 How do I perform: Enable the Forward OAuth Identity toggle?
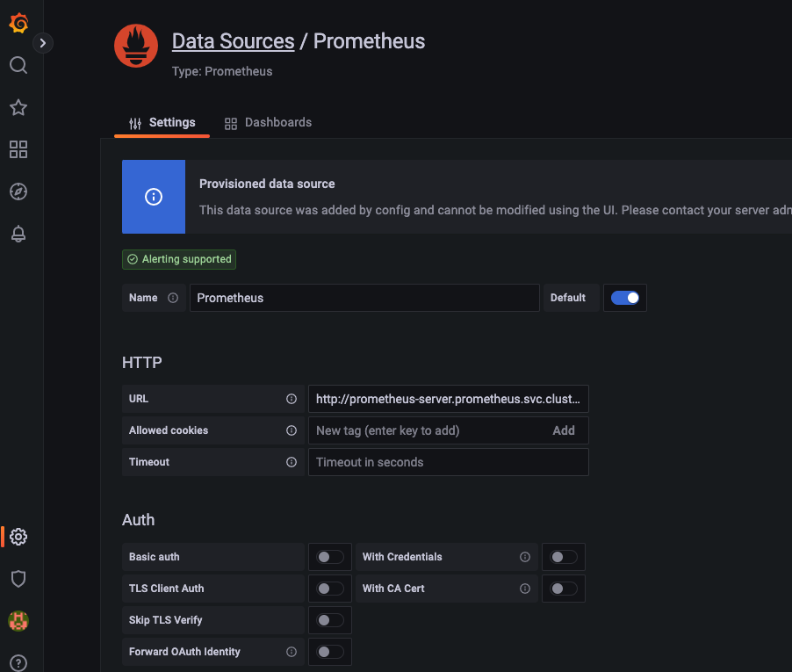tap(330, 652)
